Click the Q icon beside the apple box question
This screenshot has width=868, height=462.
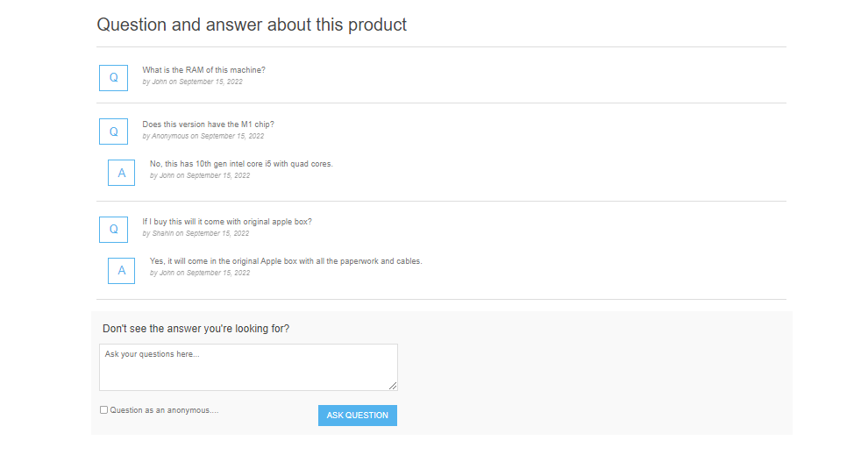113,230
